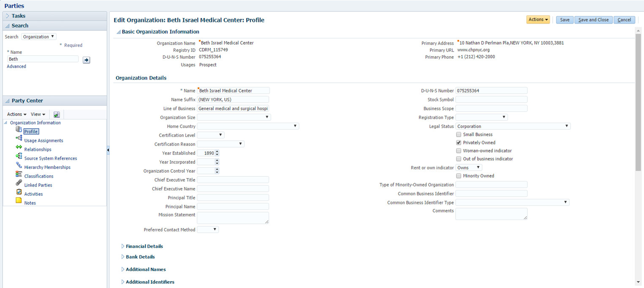The image size is (644, 288).
Task: Click the Chief Executive Name field
Action: pos(233,189)
